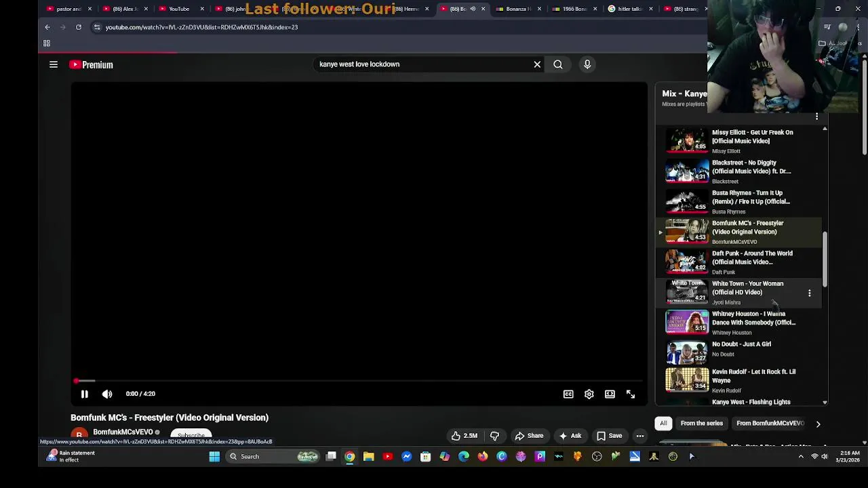The image size is (868, 488).
Task: Play Busta Rhymes - Turn It Up remix
Action: click(739, 201)
